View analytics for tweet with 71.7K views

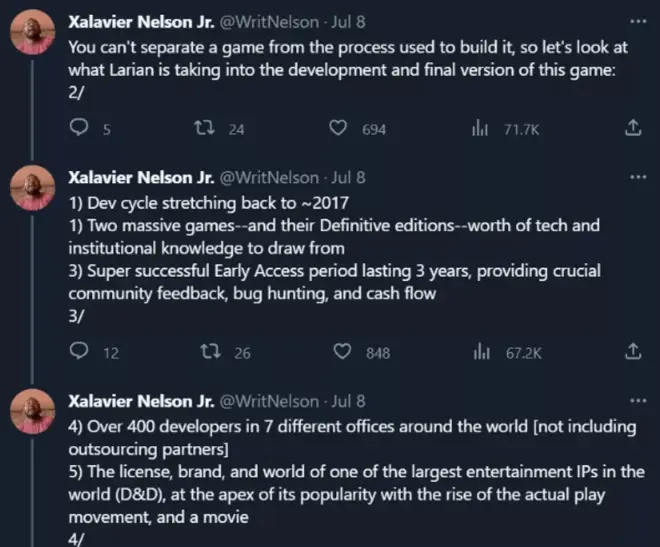pos(479,128)
